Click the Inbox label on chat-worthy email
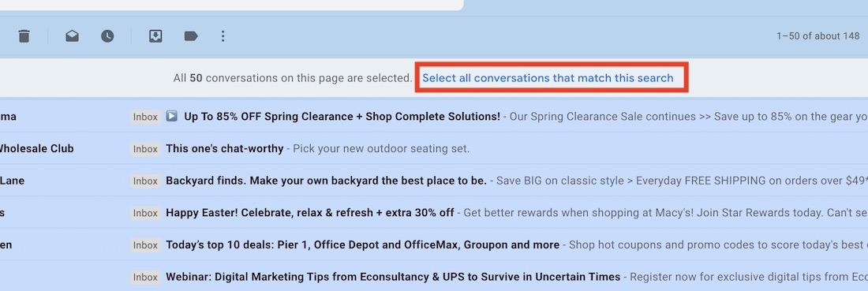The width and height of the screenshot is (868, 291). point(146,149)
